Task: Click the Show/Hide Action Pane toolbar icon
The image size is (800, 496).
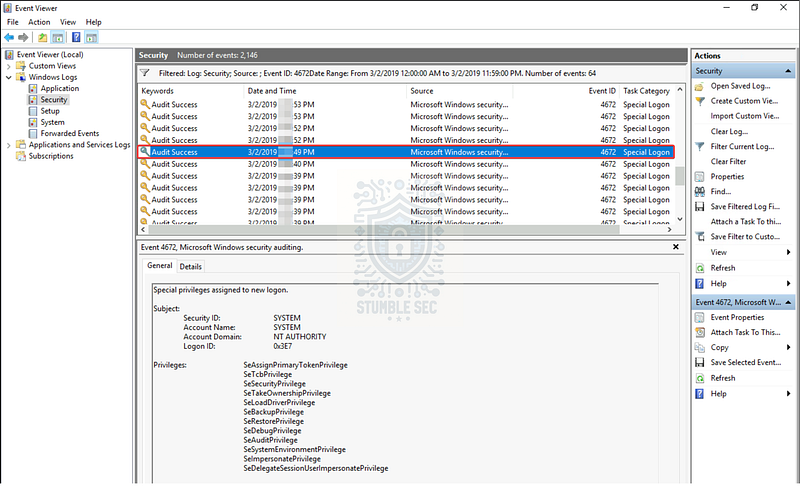Action: (91, 37)
